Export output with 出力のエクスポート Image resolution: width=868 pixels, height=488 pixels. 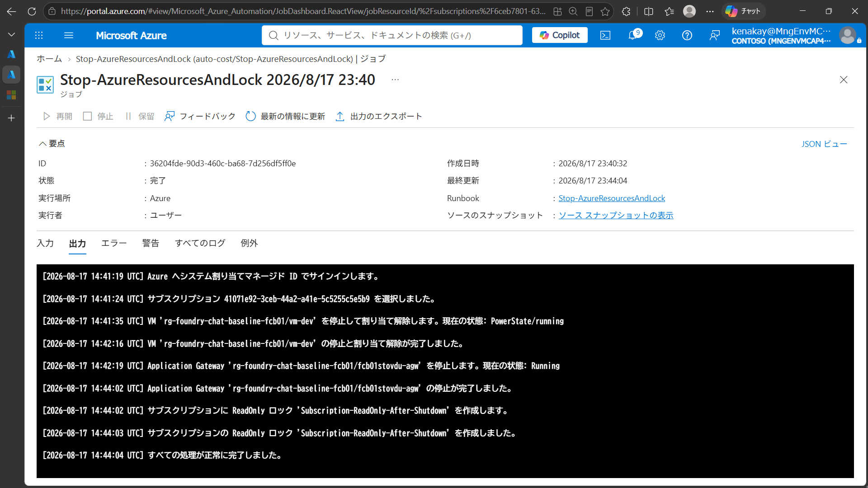(x=378, y=117)
